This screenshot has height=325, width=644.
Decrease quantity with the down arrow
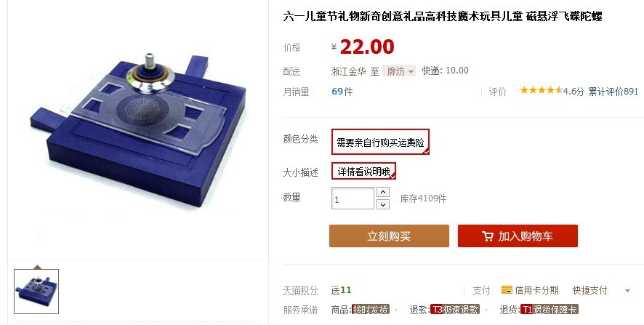(383, 204)
